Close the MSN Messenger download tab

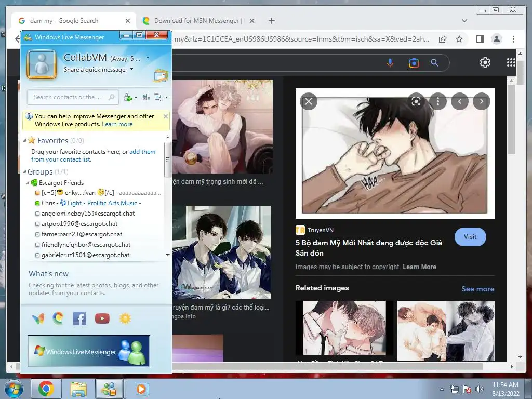pos(252,21)
